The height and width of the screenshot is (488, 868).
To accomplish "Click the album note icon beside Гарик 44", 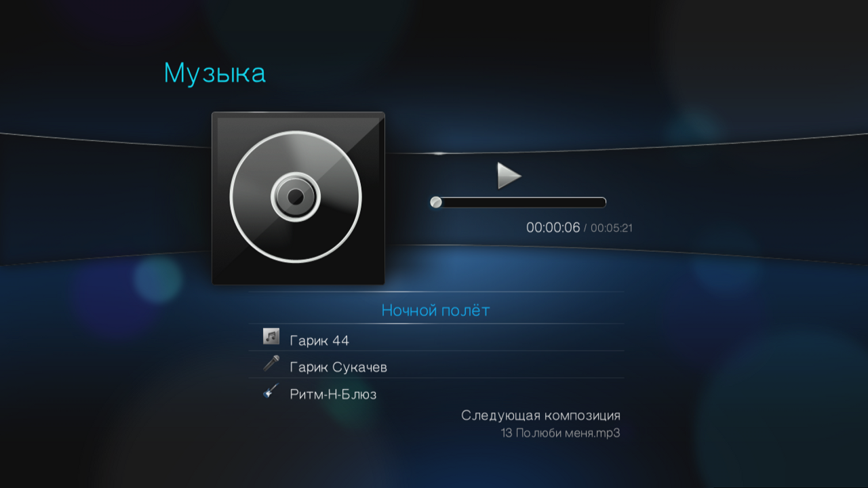I will 271,336.
